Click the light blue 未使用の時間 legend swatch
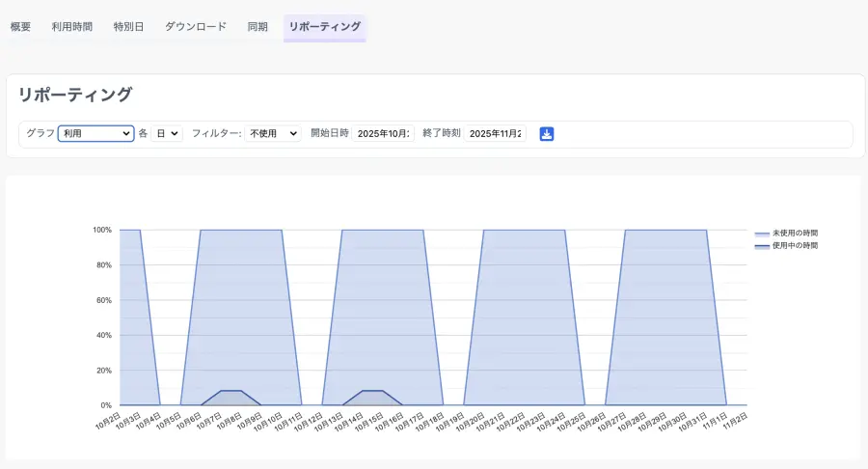This screenshot has height=469, width=868. [x=762, y=234]
